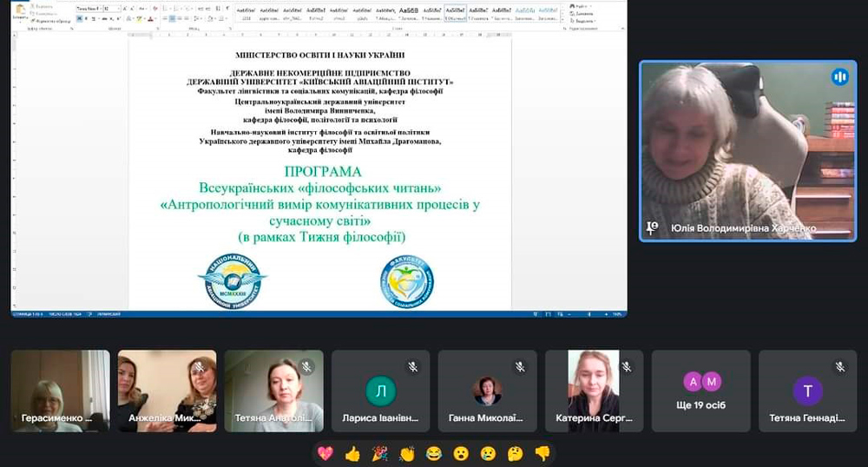Open the Change Case (Aa) dropdown
This screenshot has width=868, height=467.
(143, 9)
